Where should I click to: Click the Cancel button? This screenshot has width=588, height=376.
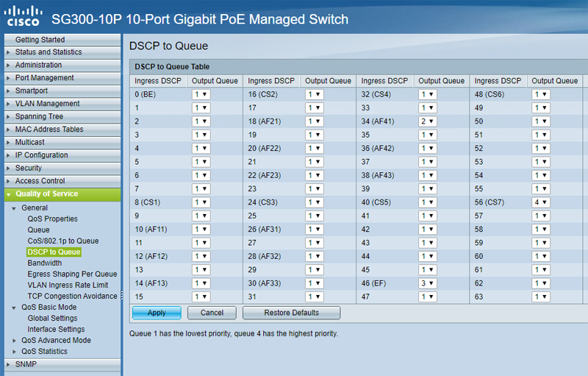[212, 313]
